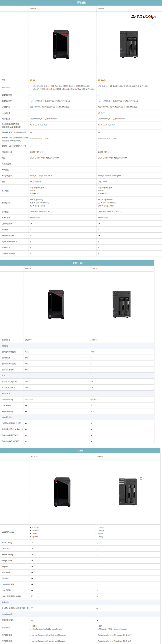
Task: Select the '2 x NVMe' cell
Action: tap(102, 113)
